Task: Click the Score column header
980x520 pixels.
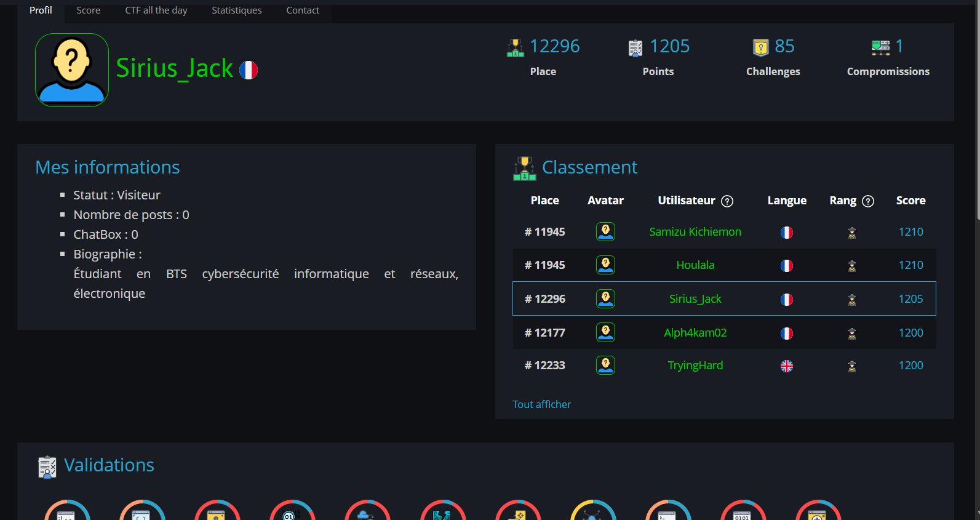Action: pyautogui.click(x=910, y=201)
